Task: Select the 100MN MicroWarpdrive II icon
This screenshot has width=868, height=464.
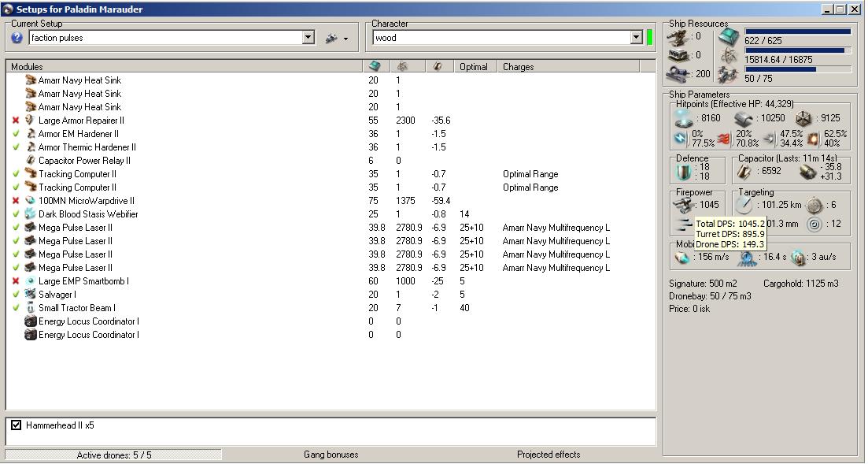Action: [31, 201]
